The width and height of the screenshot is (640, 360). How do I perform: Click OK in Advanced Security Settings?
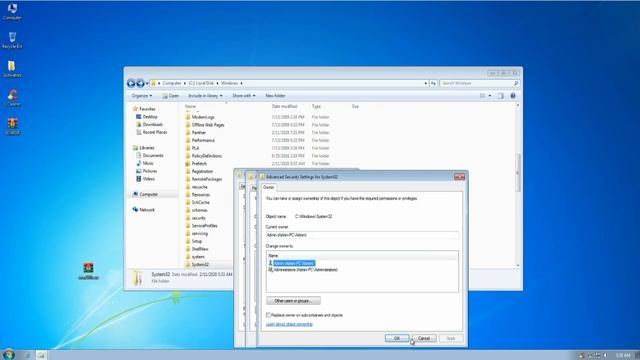pos(397,338)
